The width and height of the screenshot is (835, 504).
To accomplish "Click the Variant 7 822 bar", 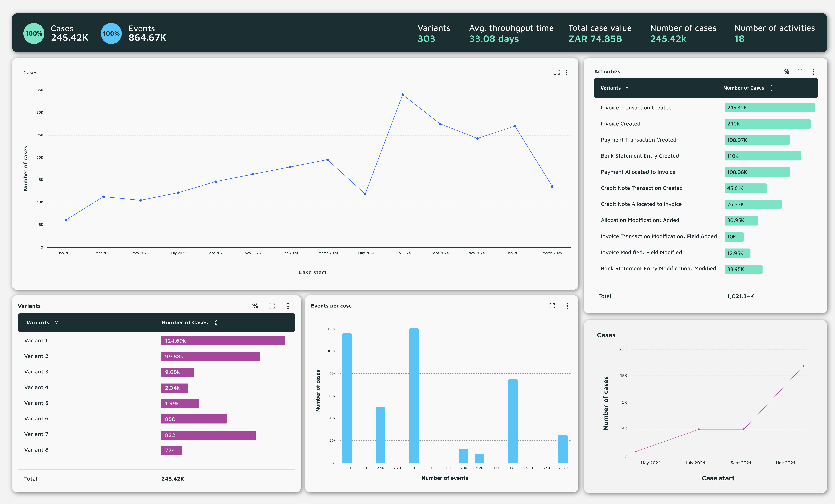I will (x=208, y=435).
